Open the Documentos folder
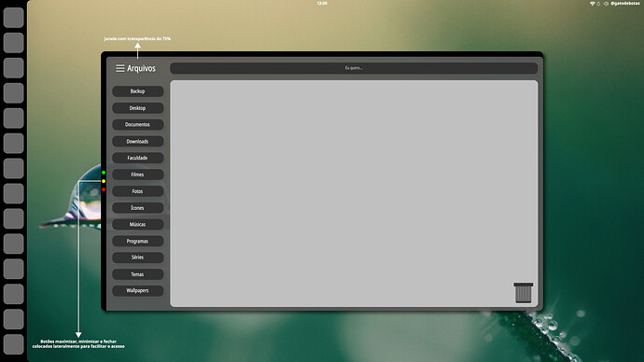This screenshot has height=362, width=644. 137,124
